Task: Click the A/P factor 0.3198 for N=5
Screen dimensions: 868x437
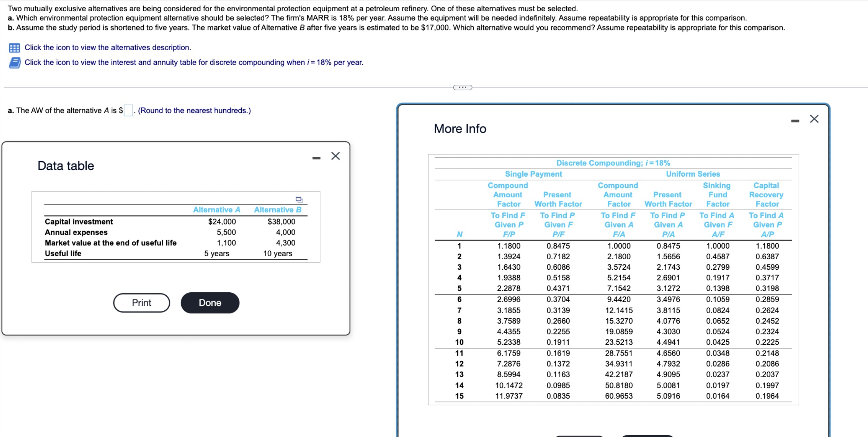Action: pyautogui.click(x=767, y=288)
